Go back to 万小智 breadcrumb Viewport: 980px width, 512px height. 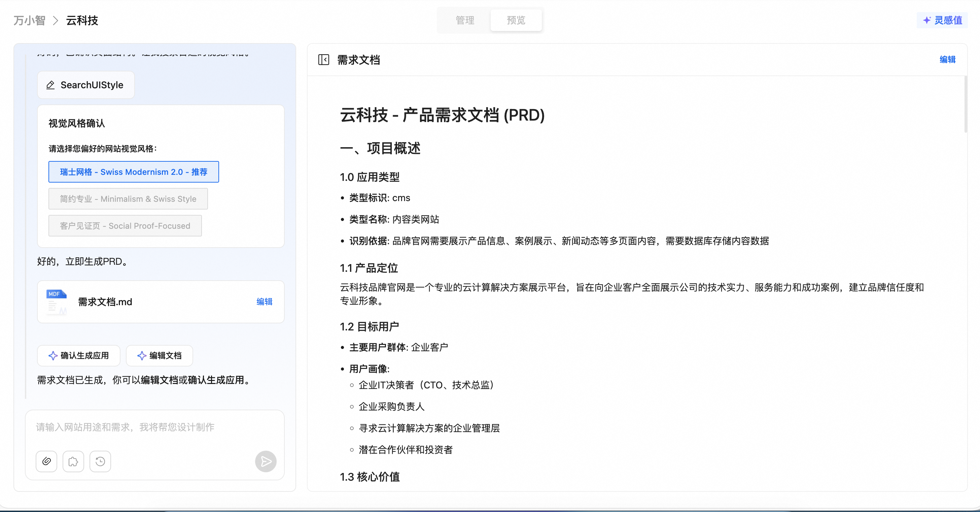pyautogui.click(x=29, y=20)
